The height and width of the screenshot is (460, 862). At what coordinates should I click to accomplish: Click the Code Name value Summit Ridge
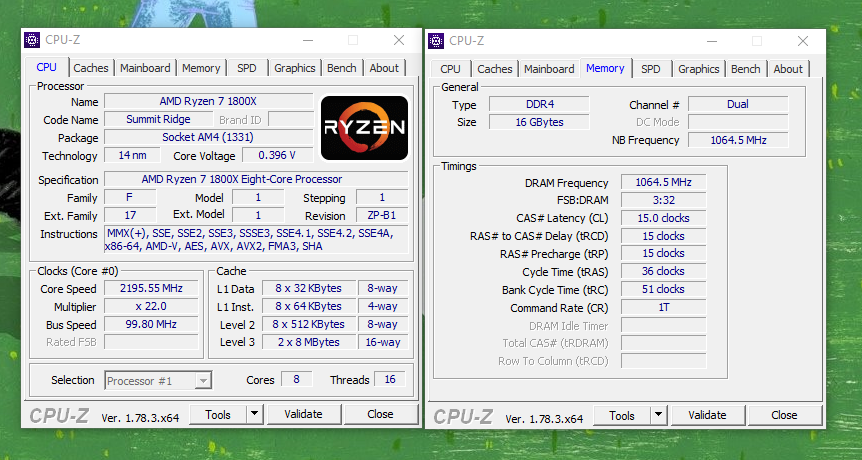[158, 119]
